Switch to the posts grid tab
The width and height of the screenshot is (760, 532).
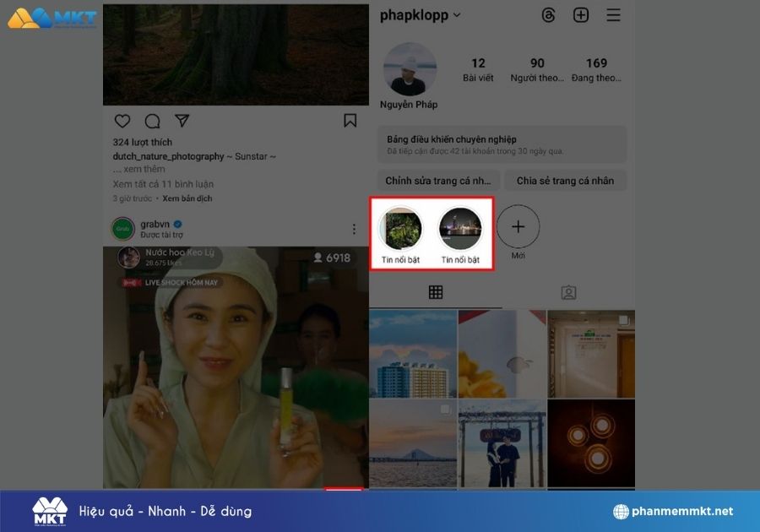[x=435, y=292]
